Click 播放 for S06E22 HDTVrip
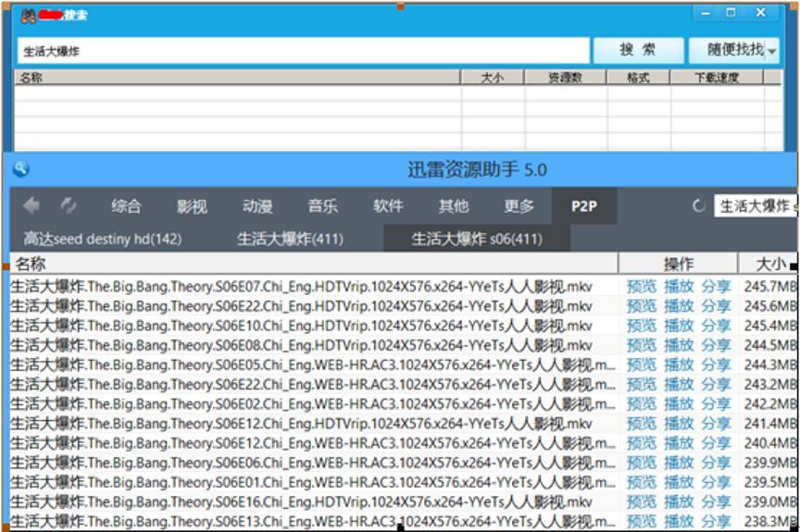Viewport: 800px width, 532px height. pos(679,305)
